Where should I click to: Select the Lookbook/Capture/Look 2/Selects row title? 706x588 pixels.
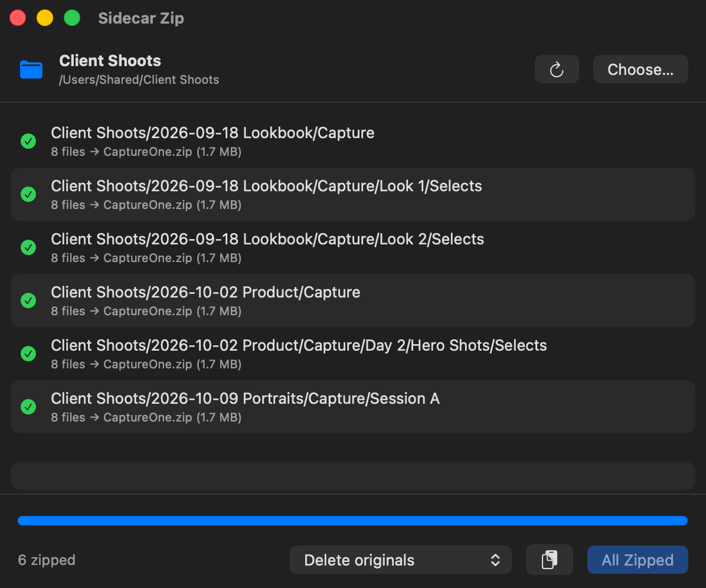tap(267, 239)
